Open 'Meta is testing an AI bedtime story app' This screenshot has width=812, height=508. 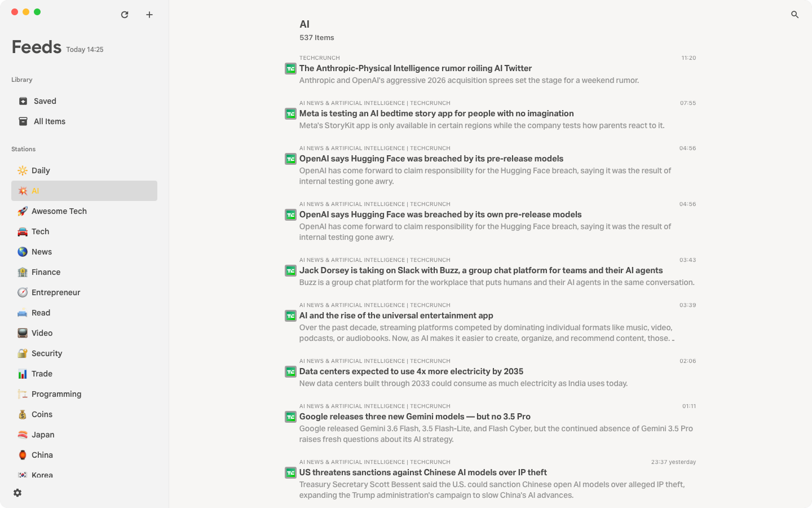pos(436,113)
